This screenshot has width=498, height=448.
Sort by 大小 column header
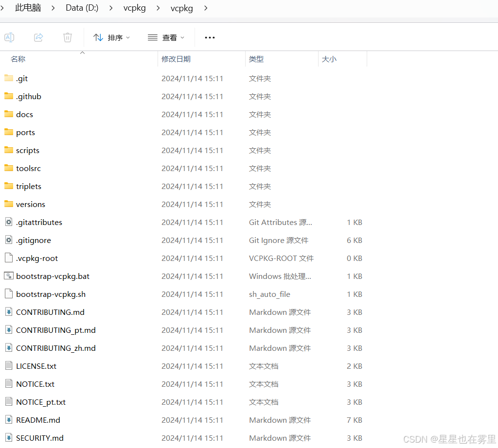(329, 59)
